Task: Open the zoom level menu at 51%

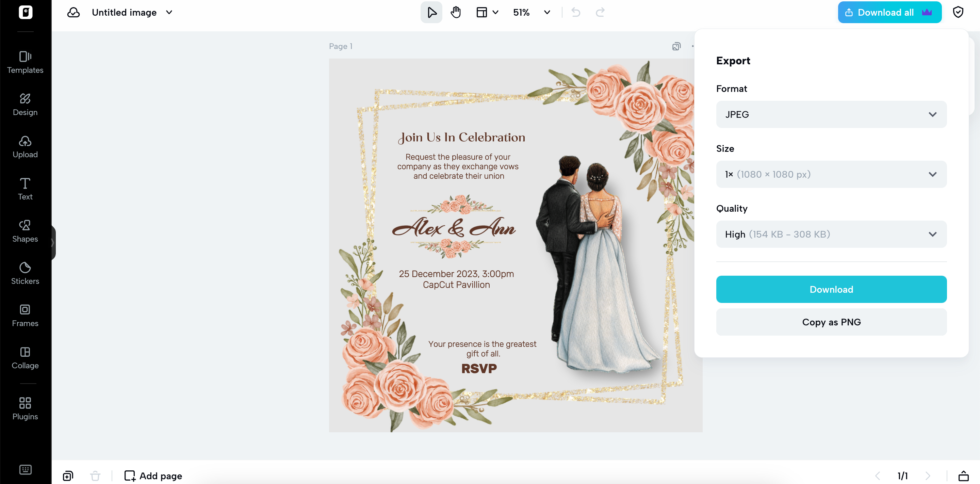Action: point(531,12)
